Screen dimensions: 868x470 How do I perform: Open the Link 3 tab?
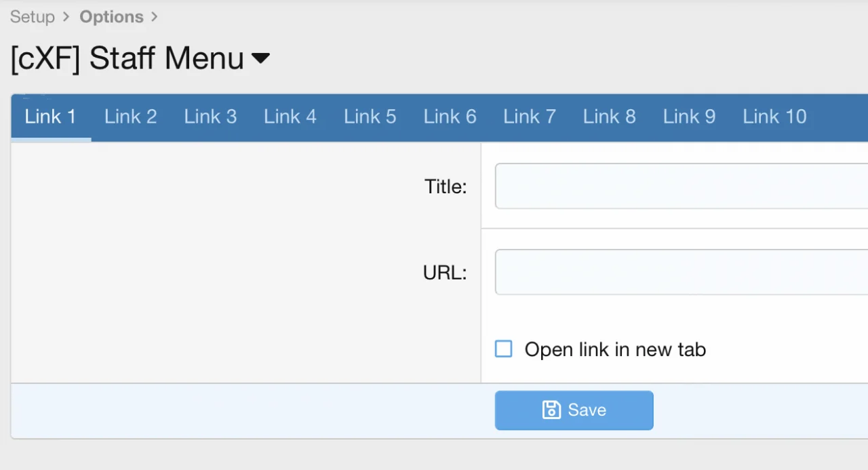pyautogui.click(x=210, y=117)
